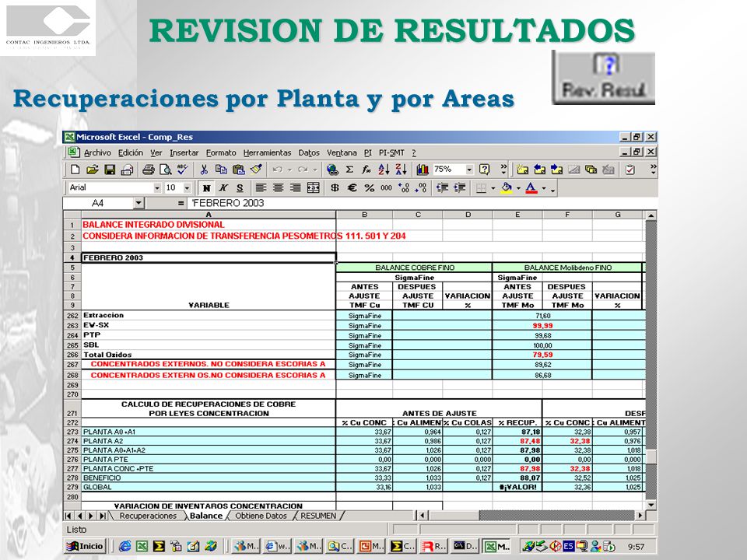This screenshot has width=747, height=560.
Task: Click the Font Color red A swatch
Action: point(531,187)
